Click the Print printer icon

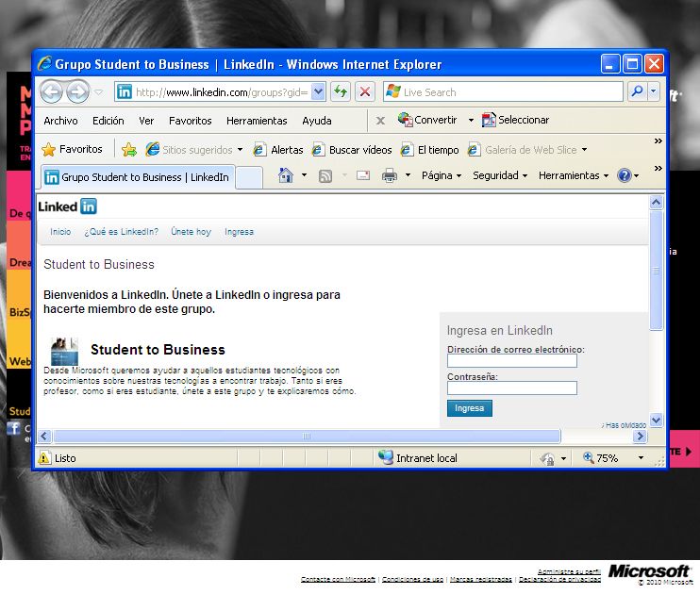[390, 175]
